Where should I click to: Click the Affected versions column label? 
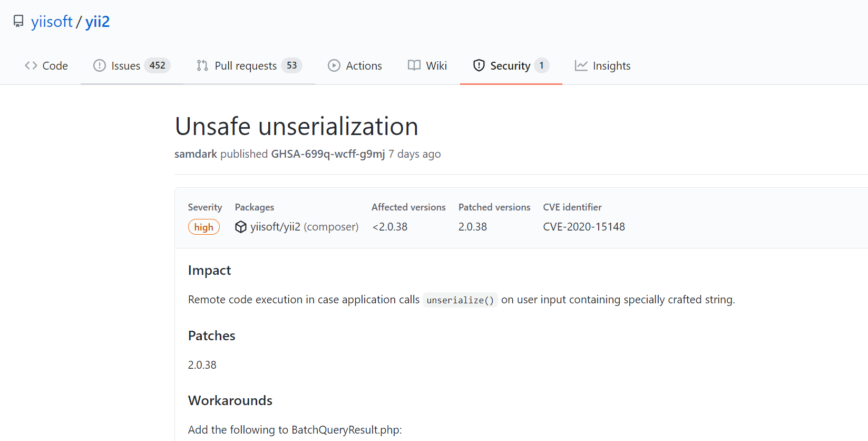pos(408,207)
